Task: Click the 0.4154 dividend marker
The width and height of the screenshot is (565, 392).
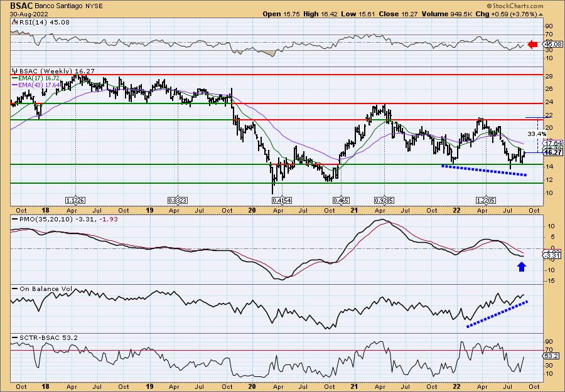Action: pos(282,200)
